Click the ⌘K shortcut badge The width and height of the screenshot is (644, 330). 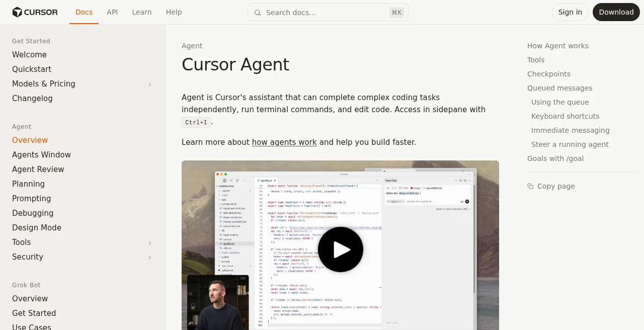(396, 13)
